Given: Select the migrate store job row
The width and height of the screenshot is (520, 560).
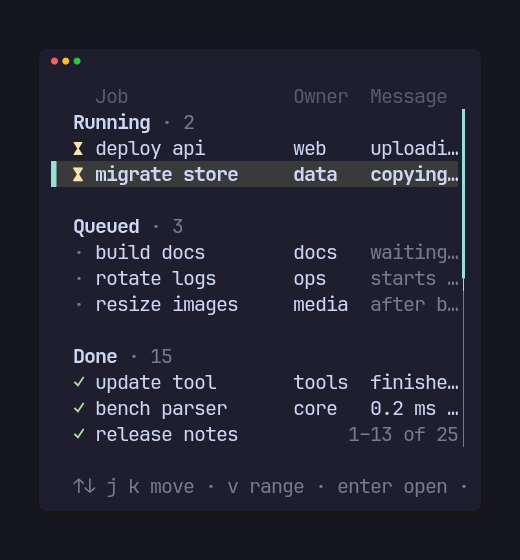Looking at the screenshot, I should point(255,174).
